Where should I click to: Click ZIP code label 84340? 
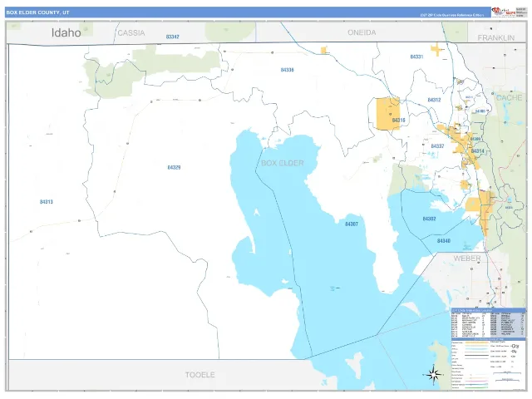coord(443,241)
